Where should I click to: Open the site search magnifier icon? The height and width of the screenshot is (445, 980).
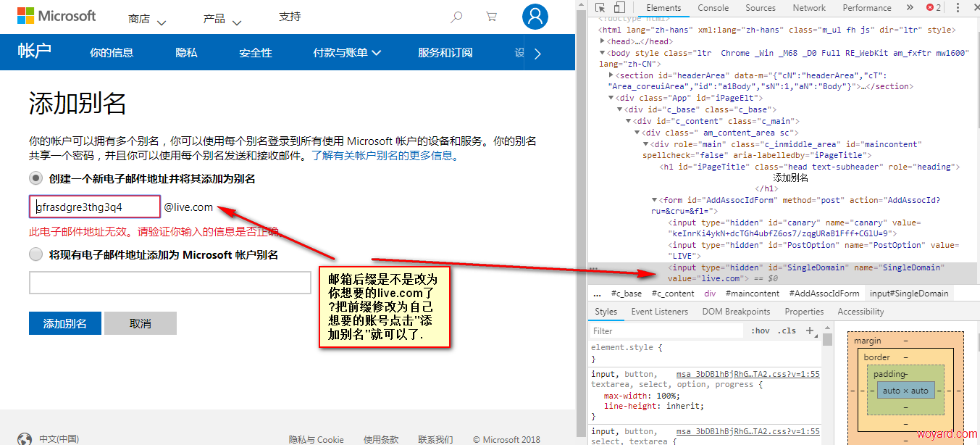pos(456,17)
